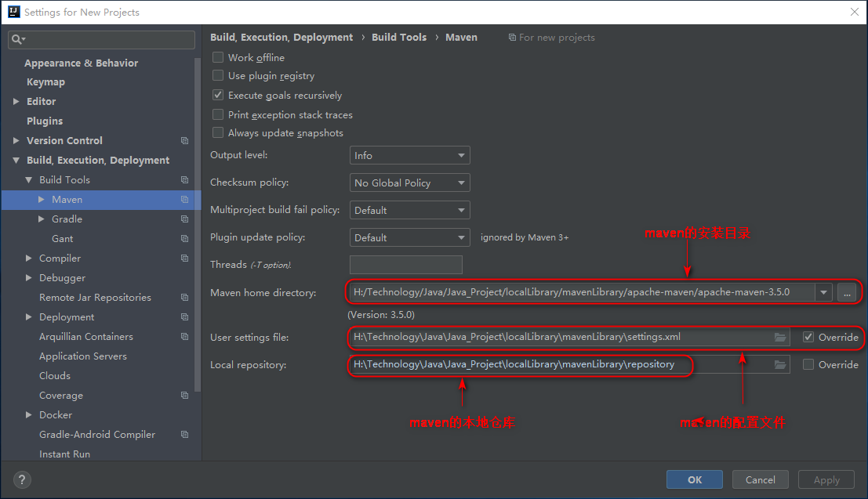
Task: Collapse the Build, Execution, Deployment node
Action: 16,161
